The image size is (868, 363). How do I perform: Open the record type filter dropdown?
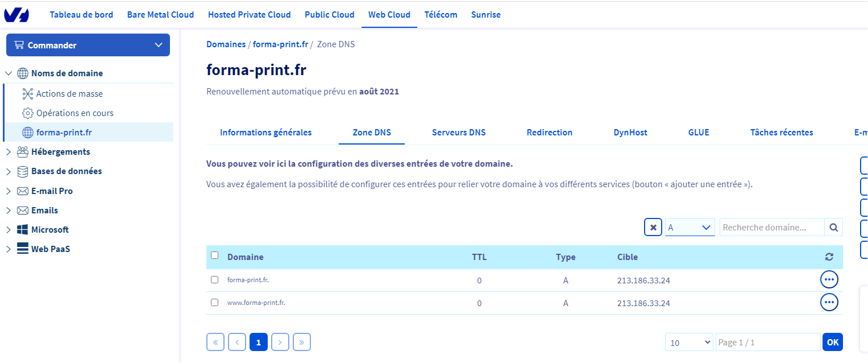point(690,228)
